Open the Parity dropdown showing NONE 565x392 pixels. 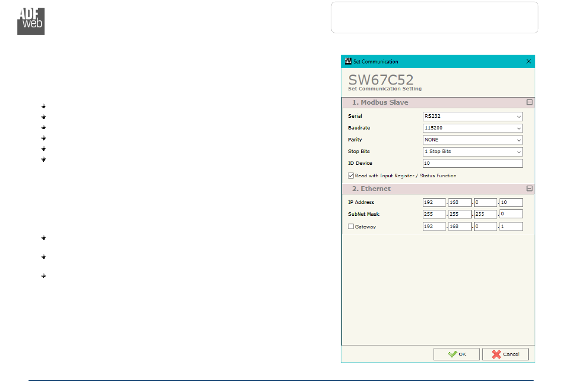(472, 140)
